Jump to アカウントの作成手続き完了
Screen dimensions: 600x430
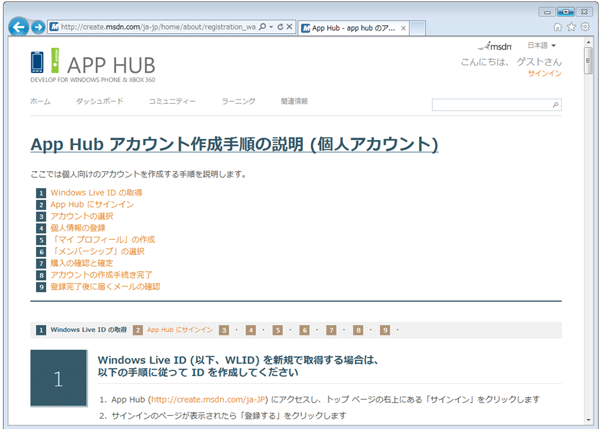[101, 275]
